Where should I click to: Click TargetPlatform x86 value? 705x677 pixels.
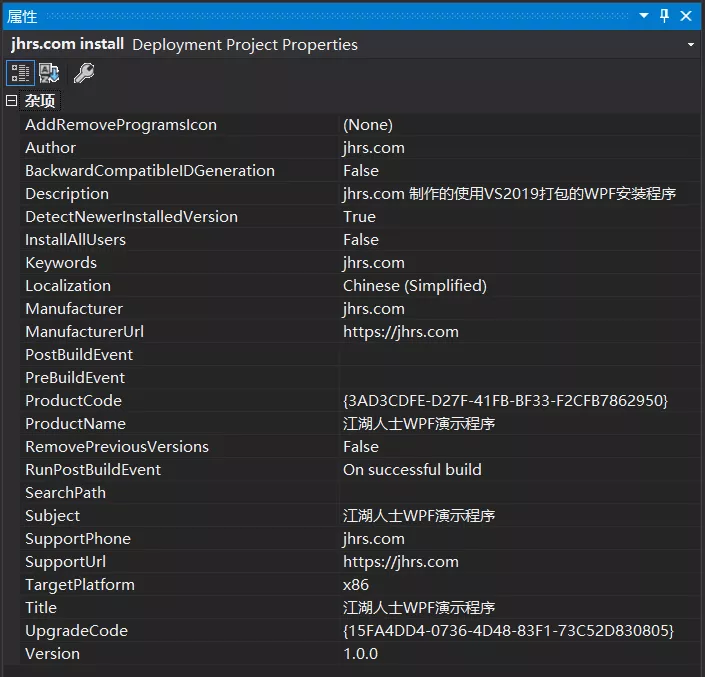click(x=356, y=584)
